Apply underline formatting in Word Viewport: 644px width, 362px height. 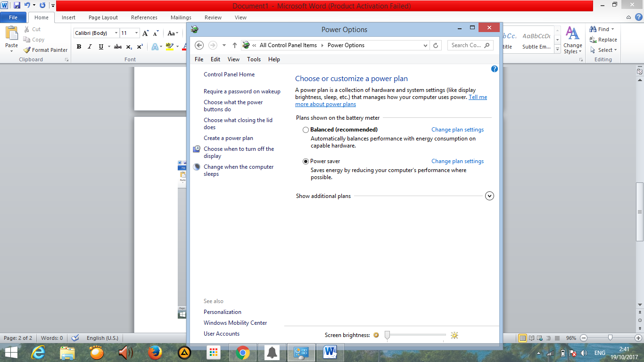101,47
